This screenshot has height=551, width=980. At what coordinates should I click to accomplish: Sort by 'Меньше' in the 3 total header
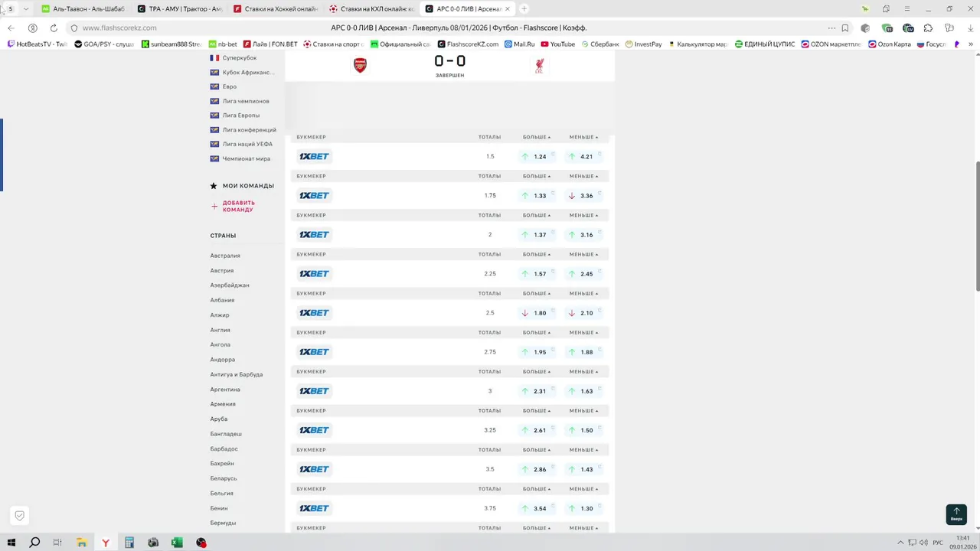(583, 372)
